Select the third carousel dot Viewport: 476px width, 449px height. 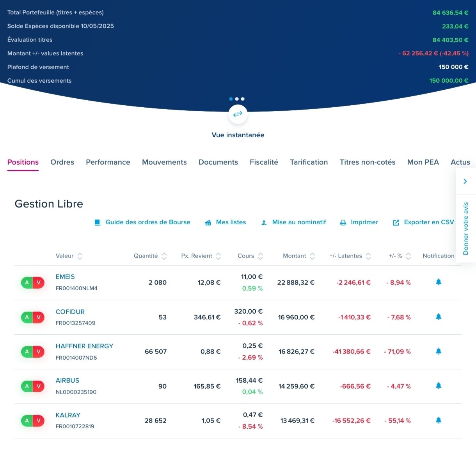[243, 99]
